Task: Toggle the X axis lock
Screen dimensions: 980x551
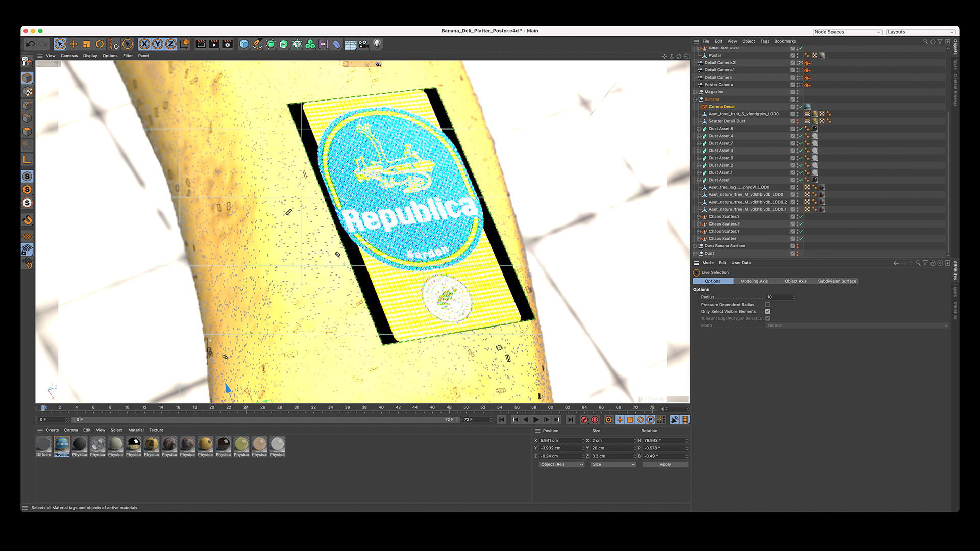Action: 144,44
